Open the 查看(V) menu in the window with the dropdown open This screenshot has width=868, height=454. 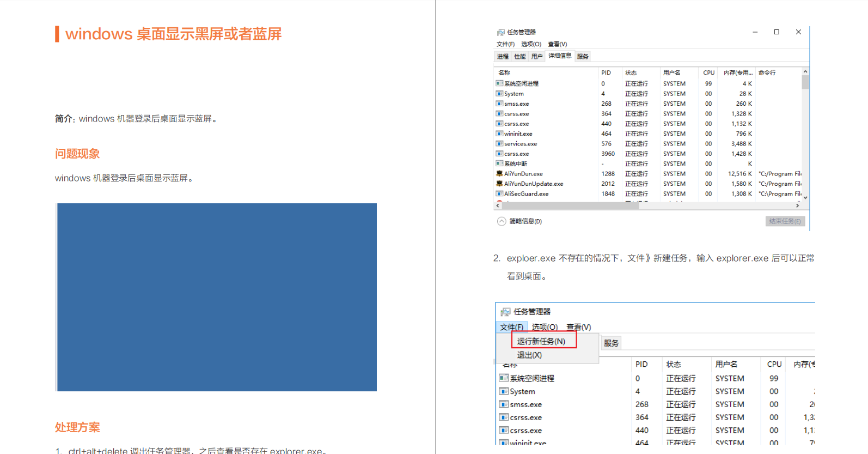tap(578, 327)
